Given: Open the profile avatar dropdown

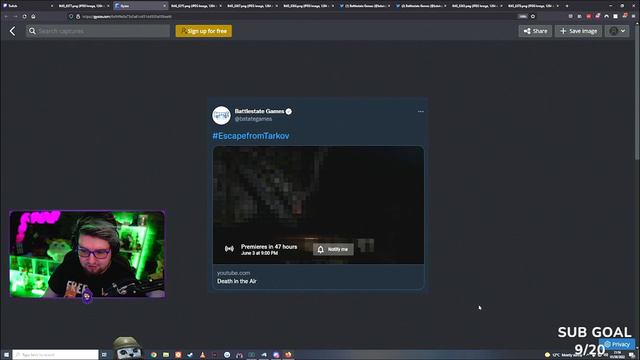Looking at the screenshot, I should tap(617, 31).
